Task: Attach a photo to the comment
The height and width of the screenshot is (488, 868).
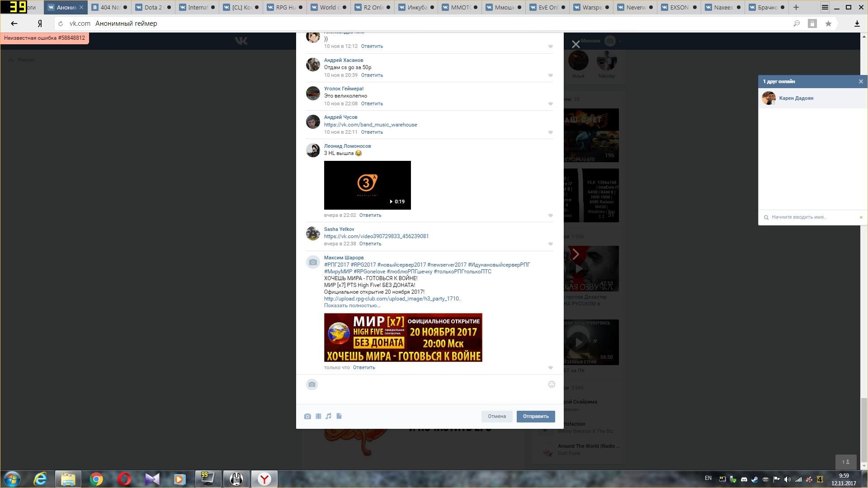Action: click(307, 416)
